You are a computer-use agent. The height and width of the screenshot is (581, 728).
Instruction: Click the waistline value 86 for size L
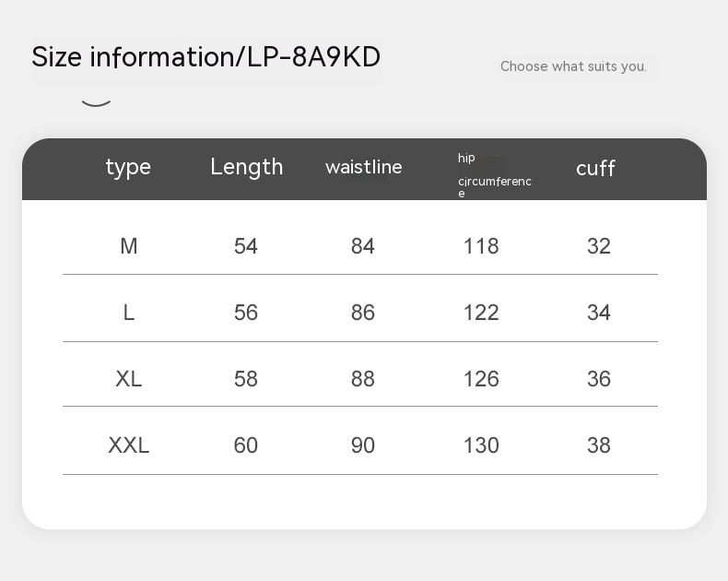pos(363,313)
